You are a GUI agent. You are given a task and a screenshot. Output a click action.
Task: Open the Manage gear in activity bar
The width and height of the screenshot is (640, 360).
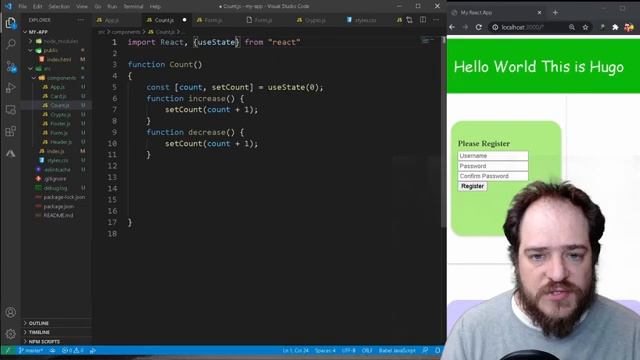(x=11, y=334)
